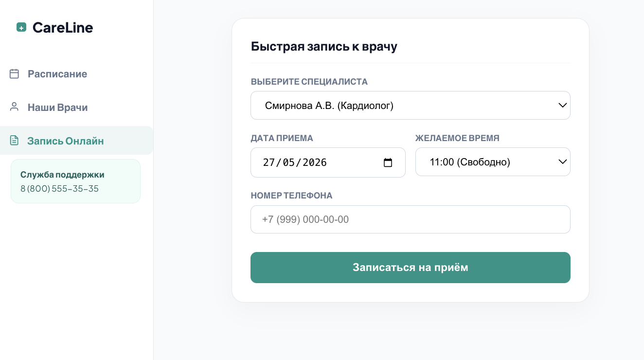This screenshot has height=360, width=644.
Task: Expand the 11:00 (Свободно) time selector
Action: [493, 162]
